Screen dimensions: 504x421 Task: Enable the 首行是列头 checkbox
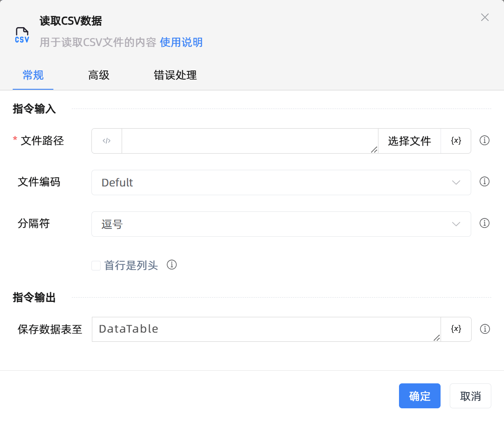point(96,266)
